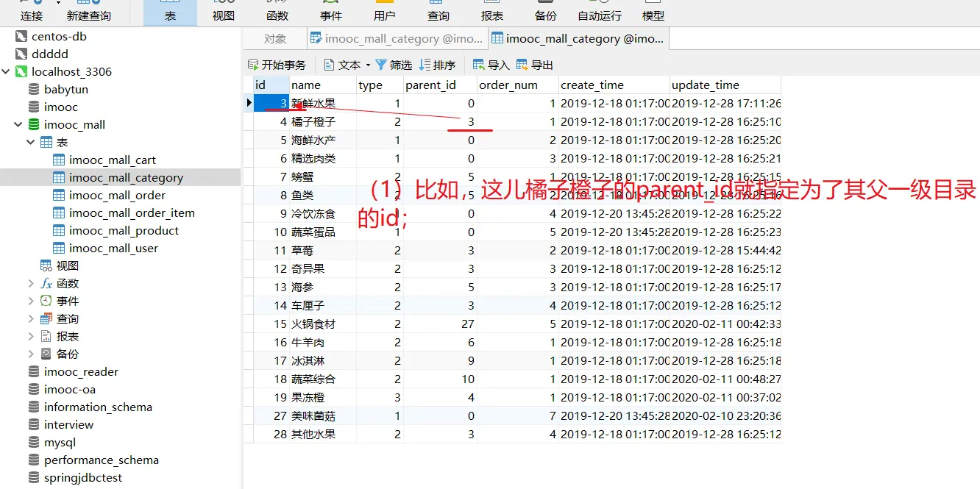This screenshot has height=489, width=980.
Task: Click the order_num column header
Action: click(518, 85)
